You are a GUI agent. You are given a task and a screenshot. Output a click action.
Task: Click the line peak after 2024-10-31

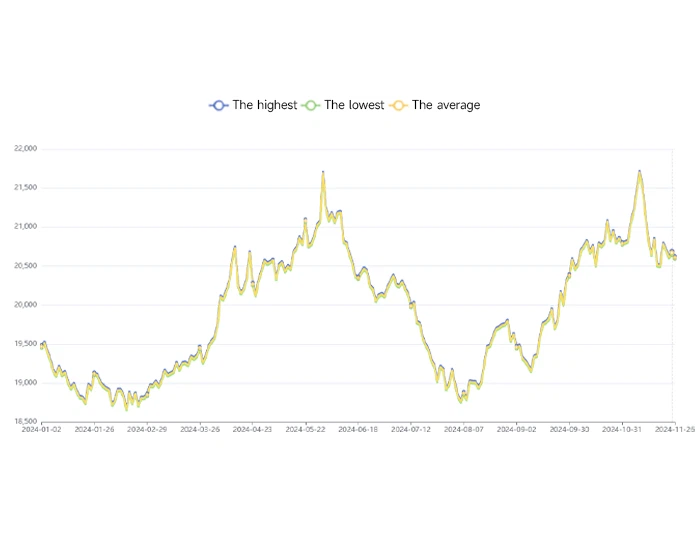pos(639,172)
